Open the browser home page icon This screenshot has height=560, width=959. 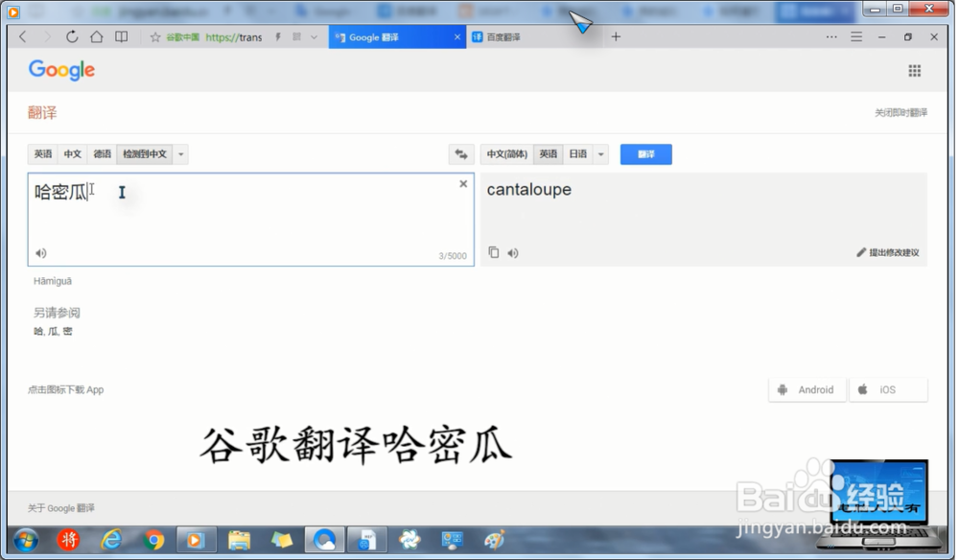97,36
